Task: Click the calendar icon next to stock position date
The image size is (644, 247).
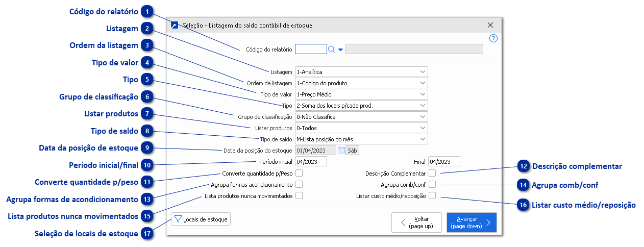Action: click(x=341, y=151)
